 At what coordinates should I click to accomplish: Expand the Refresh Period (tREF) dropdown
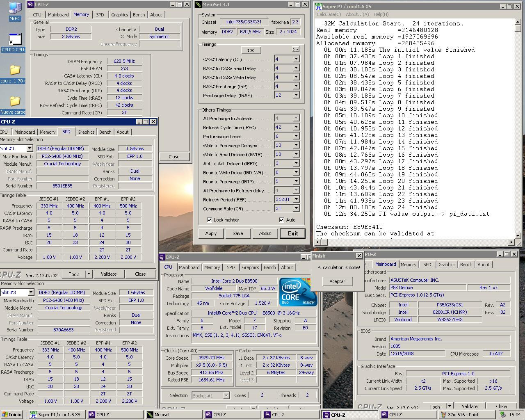coord(296,199)
